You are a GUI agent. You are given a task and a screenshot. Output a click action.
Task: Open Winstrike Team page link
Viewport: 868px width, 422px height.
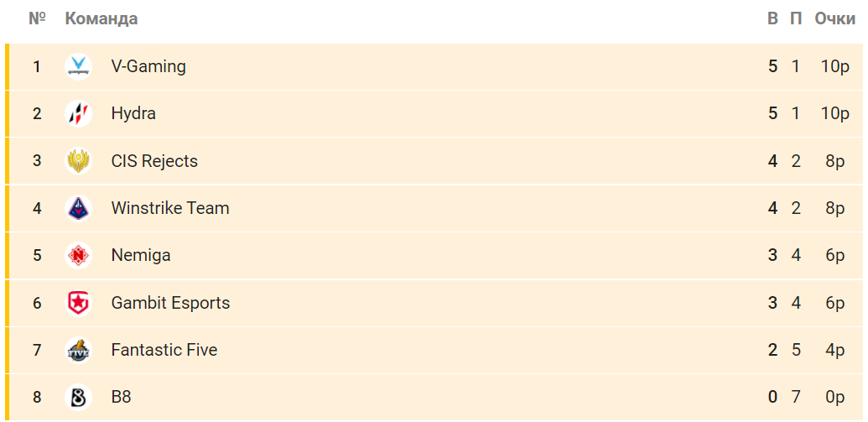(x=170, y=209)
